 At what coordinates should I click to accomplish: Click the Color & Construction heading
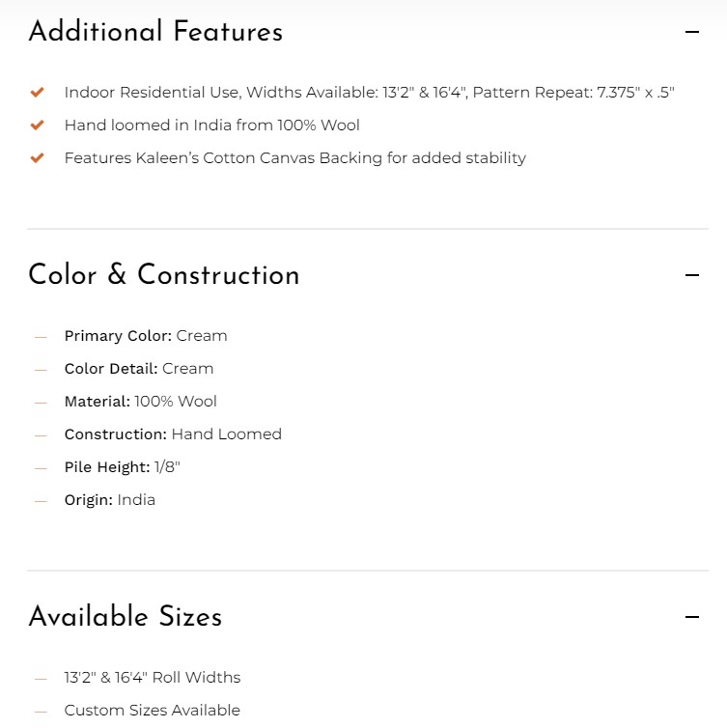pos(164,274)
